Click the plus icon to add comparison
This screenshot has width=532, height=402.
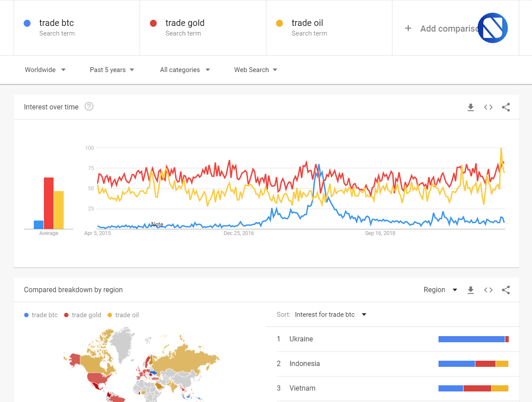click(408, 28)
